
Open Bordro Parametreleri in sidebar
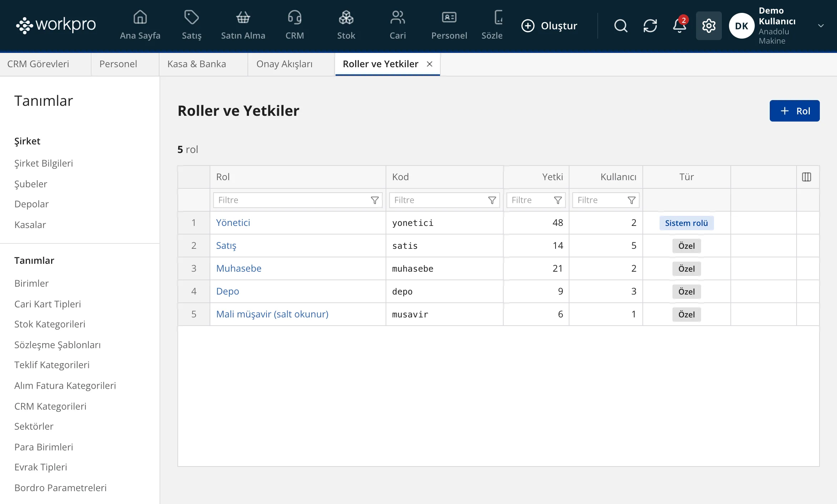point(60,488)
